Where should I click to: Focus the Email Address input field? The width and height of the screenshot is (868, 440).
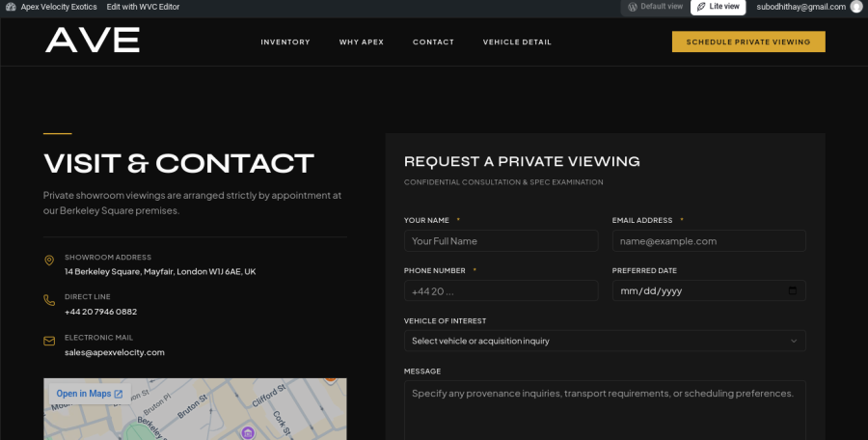click(x=709, y=241)
